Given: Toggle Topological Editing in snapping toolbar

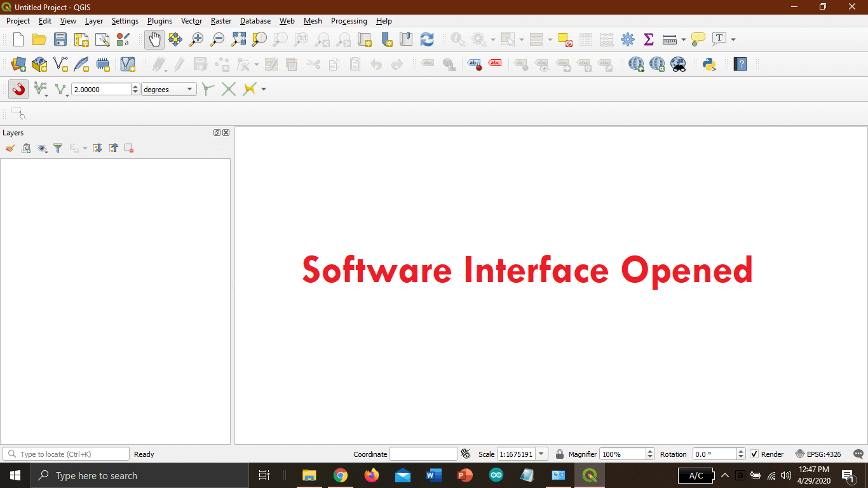Looking at the screenshot, I should point(208,89).
